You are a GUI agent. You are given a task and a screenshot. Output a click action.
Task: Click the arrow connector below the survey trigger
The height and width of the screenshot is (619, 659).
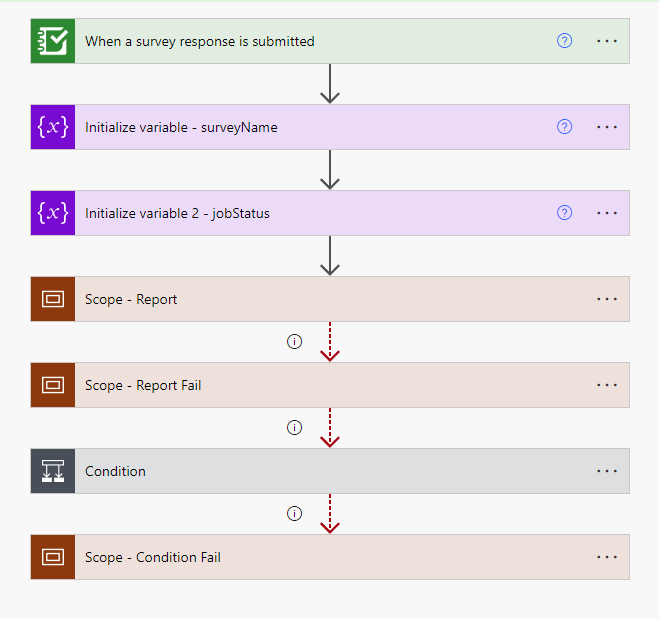click(330, 84)
